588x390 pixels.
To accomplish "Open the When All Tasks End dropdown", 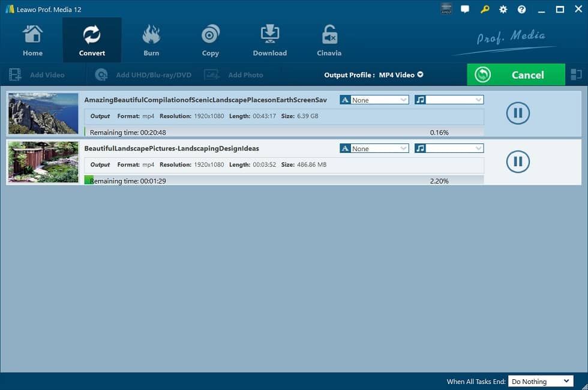I will point(541,382).
